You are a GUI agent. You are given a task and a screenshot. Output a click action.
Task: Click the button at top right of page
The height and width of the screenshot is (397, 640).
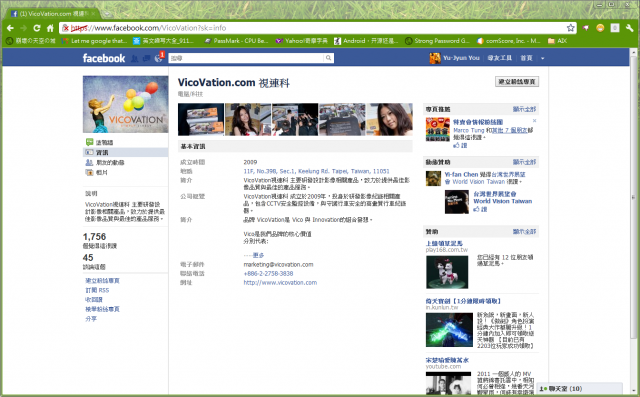point(517,82)
